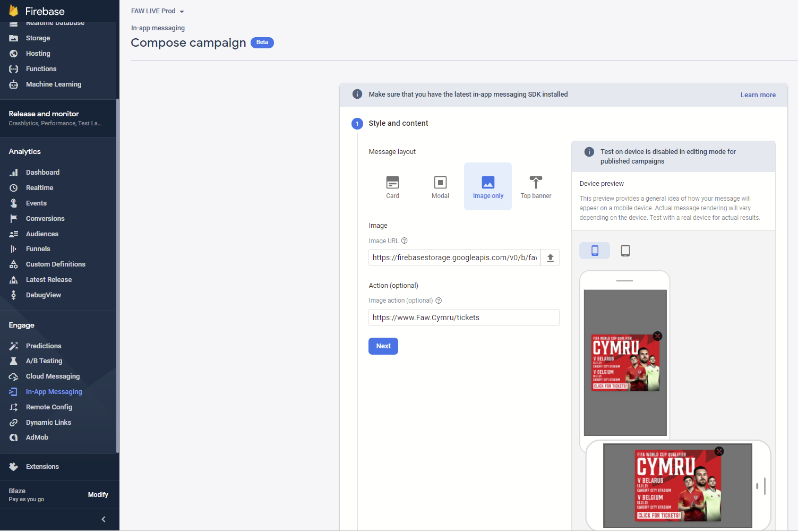Select the Card message layout
This screenshot has width=798, height=532.
tap(392, 187)
